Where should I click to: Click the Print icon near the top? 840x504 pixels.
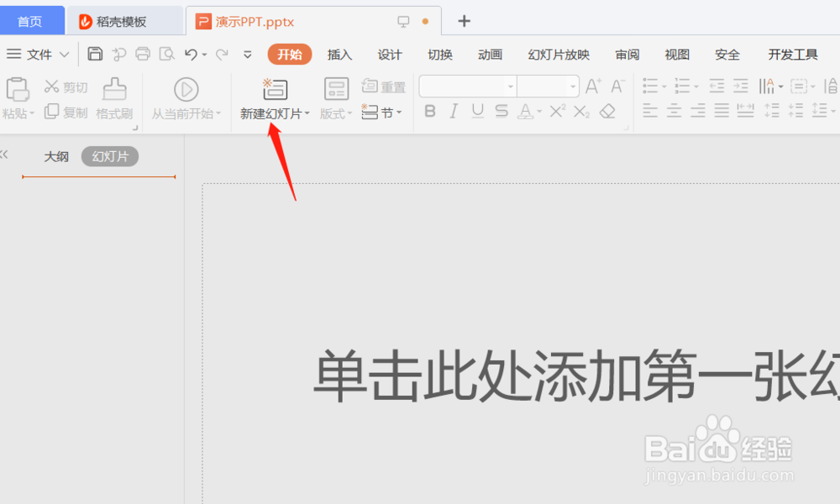[x=142, y=53]
